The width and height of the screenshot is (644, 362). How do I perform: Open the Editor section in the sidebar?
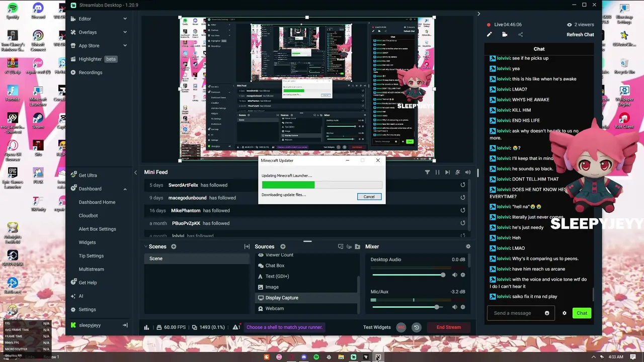coord(85,19)
